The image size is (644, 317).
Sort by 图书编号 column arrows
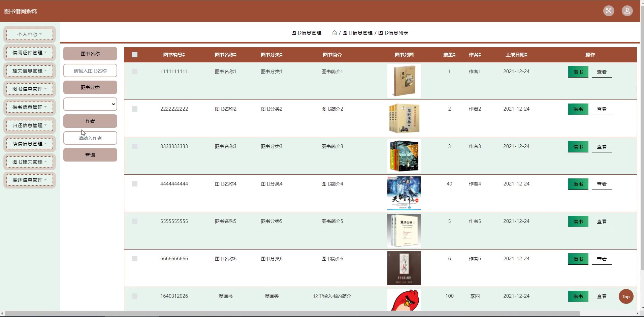tap(184, 55)
